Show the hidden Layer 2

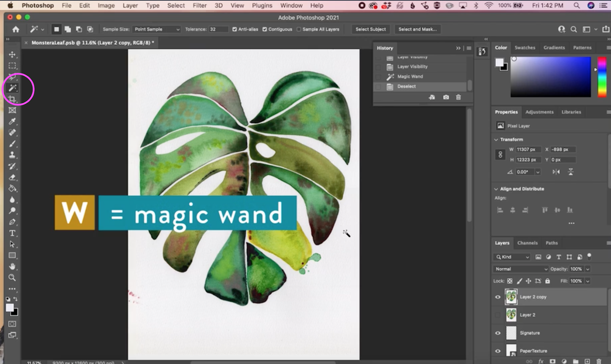(x=498, y=315)
